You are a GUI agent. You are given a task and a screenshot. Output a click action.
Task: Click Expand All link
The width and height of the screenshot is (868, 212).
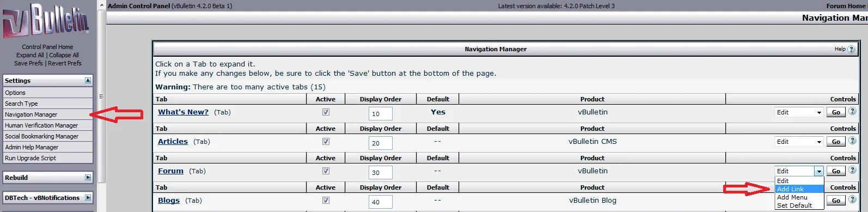point(30,55)
